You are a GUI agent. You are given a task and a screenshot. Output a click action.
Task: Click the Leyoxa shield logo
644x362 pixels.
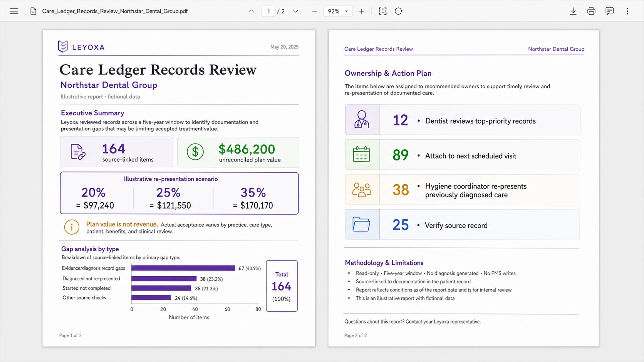[x=63, y=47]
